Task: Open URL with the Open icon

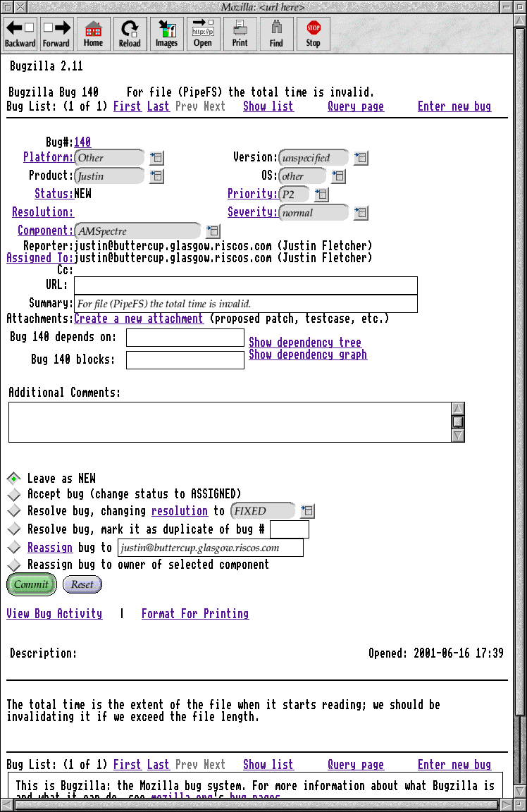Action: (x=203, y=34)
